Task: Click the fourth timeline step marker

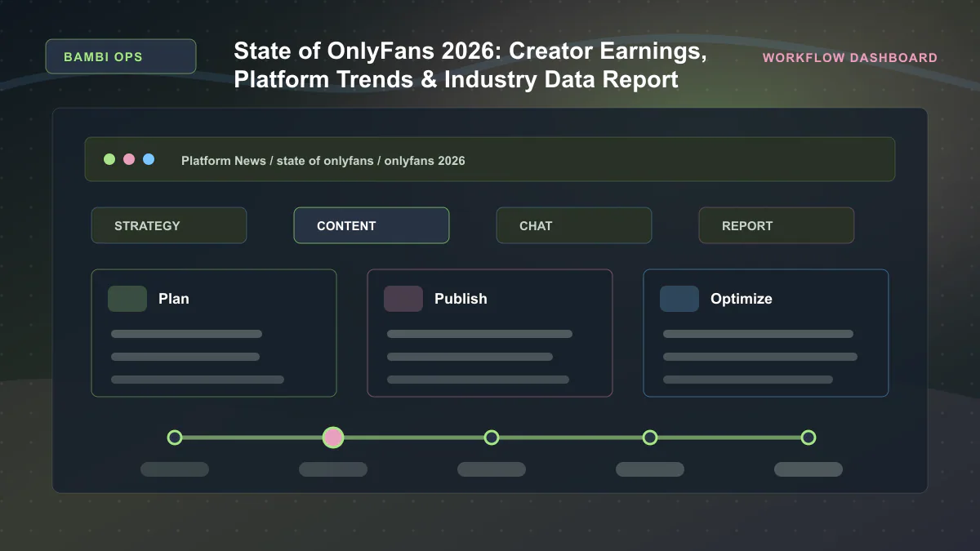Action: [650, 438]
